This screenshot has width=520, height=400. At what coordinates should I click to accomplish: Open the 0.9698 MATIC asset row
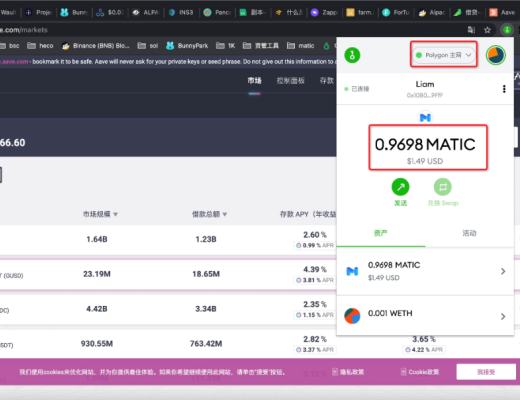click(425, 271)
